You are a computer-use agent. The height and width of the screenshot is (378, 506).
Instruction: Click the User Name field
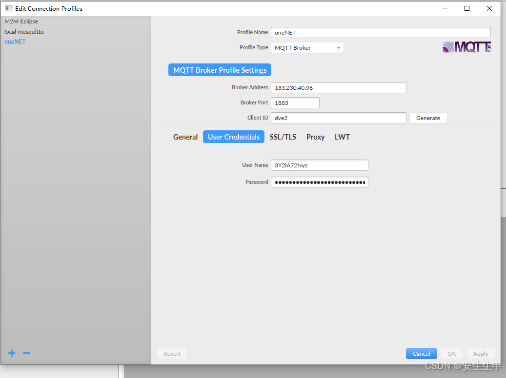320,165
